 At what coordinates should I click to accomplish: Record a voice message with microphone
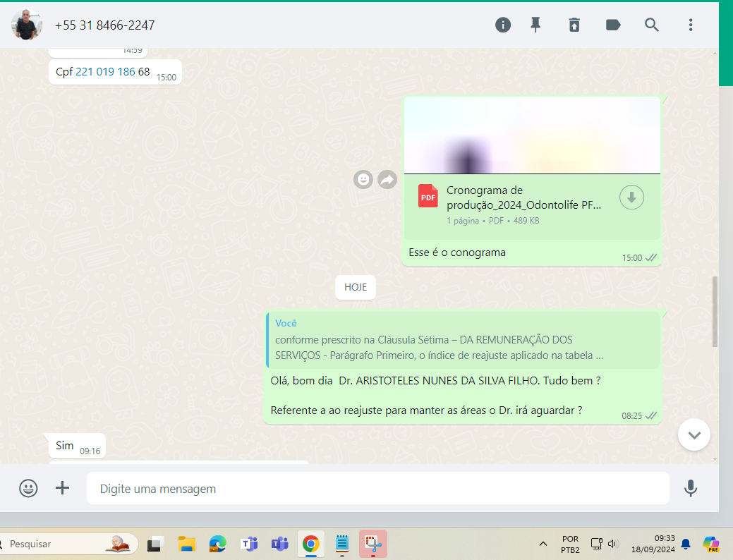pos(691,488)
